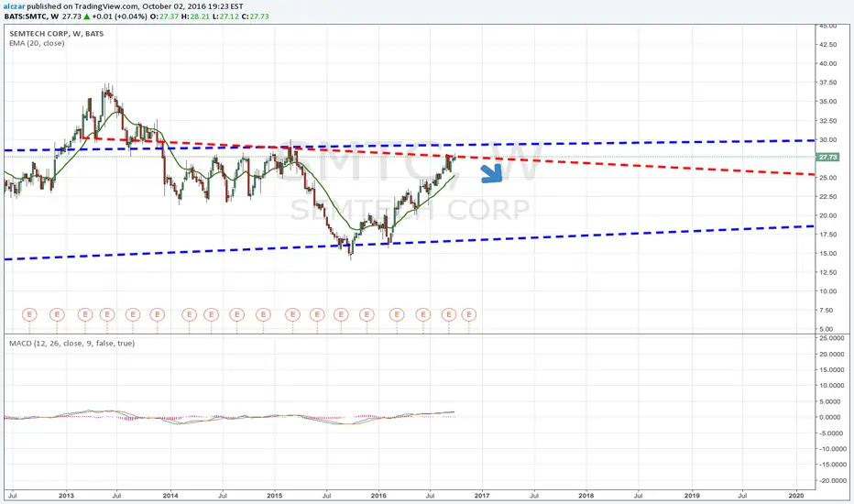Click the 35.00 price axis label

[827, 102]
